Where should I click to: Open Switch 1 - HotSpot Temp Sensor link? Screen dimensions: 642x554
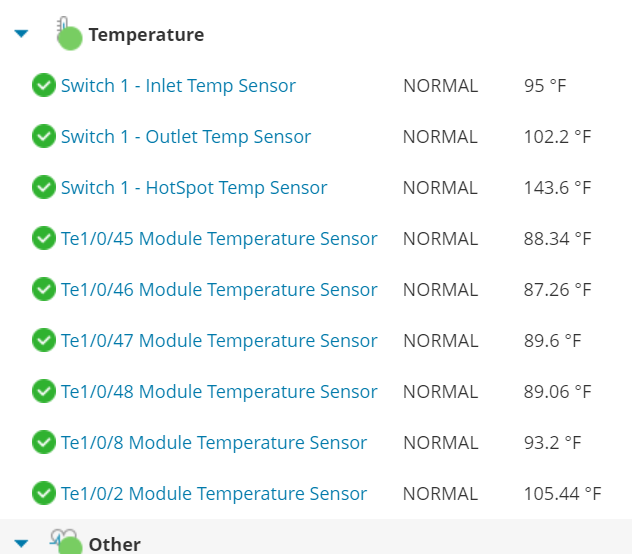pos(194,188)
